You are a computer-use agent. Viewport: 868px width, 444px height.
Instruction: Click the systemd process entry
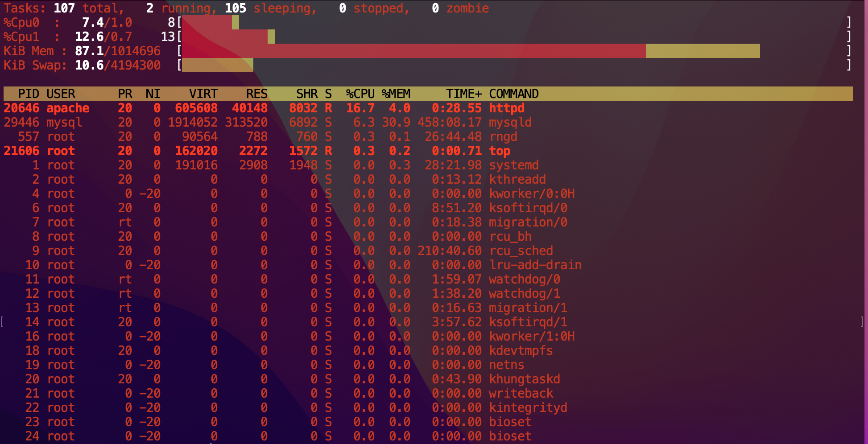point(513,165)
